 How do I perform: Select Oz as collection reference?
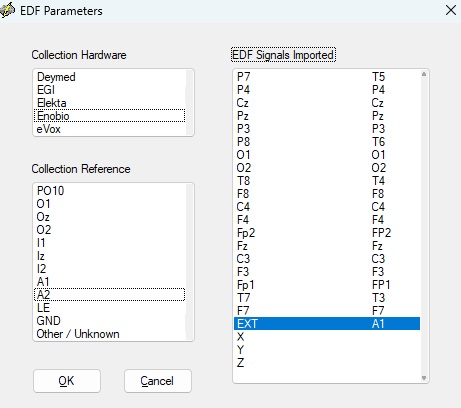point(109,217)
